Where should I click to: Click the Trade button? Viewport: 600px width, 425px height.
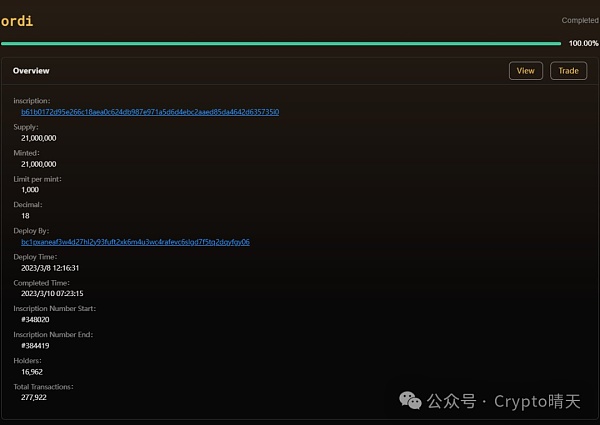click(568, 71)
